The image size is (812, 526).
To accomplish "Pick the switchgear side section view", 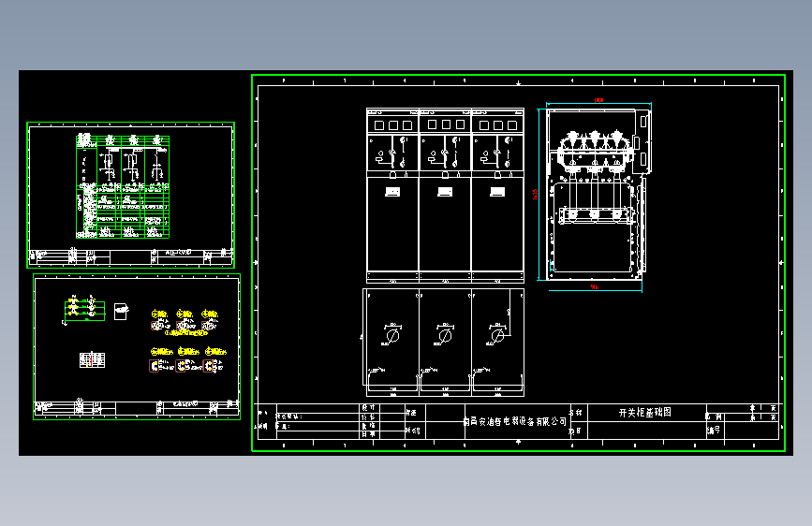I will pyautogui.click(x=598, y=194).
